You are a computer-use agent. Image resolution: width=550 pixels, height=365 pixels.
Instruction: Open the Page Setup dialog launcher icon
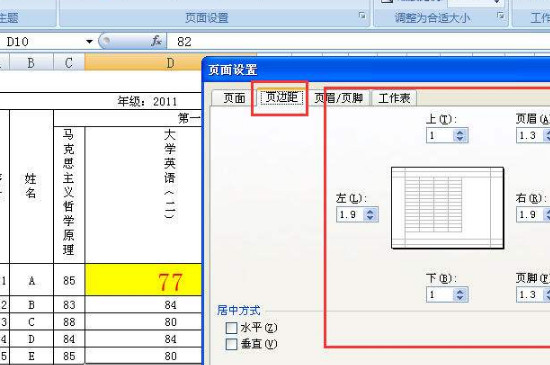point(362,15)
